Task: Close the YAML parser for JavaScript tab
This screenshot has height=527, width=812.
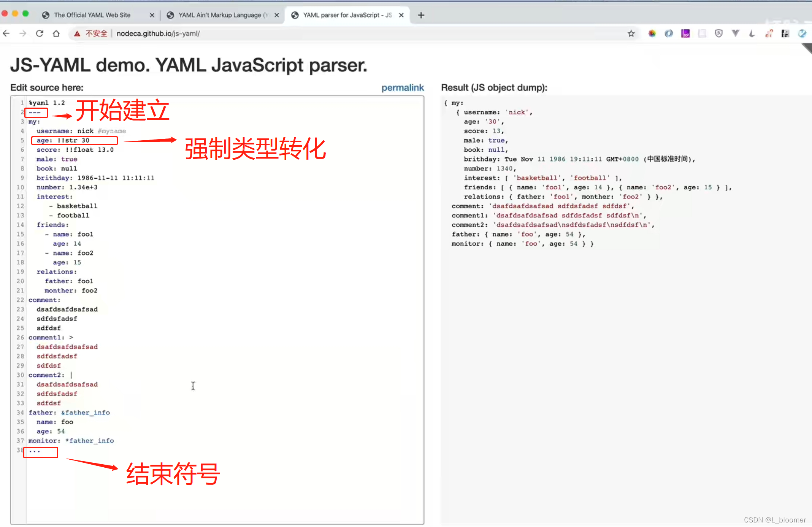Action: (x=401, y=15)
